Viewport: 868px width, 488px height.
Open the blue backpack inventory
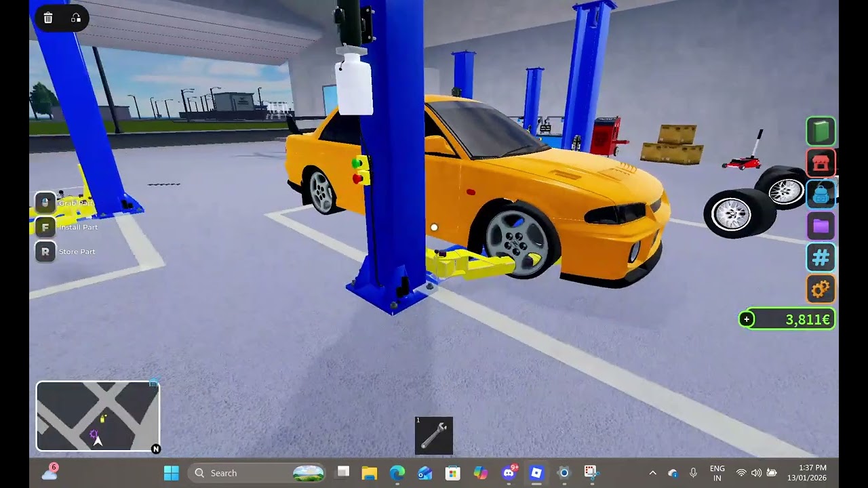pos(821,195)
